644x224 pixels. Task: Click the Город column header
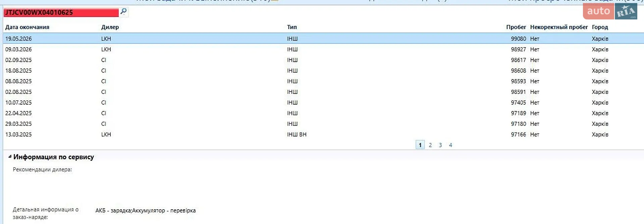point(600,27)
